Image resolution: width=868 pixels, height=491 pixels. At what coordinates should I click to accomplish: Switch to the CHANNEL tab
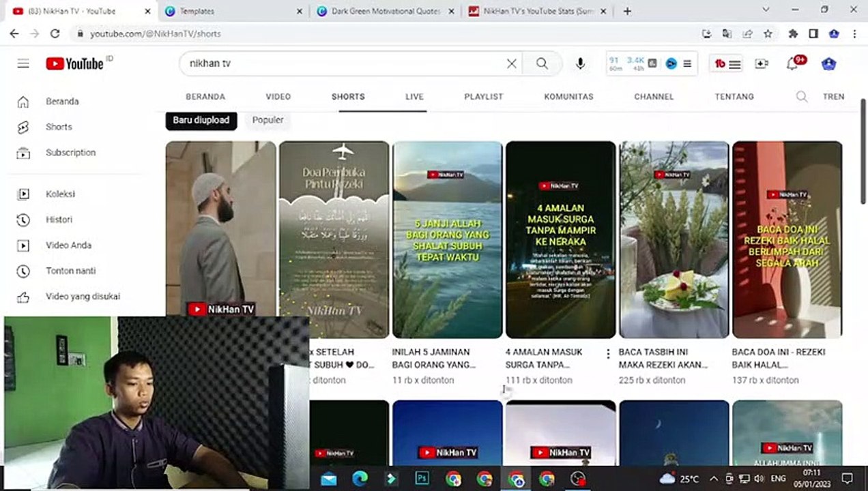(x=654, y=97)
